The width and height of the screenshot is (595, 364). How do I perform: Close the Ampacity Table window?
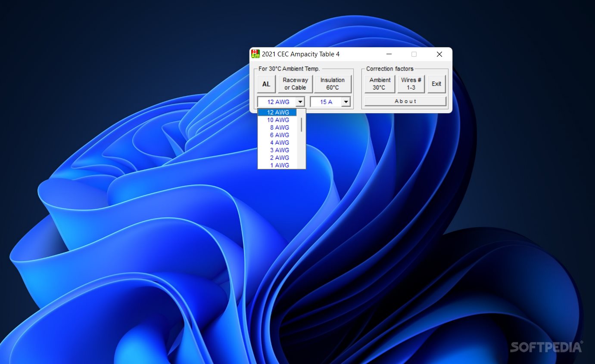[439, 54]
